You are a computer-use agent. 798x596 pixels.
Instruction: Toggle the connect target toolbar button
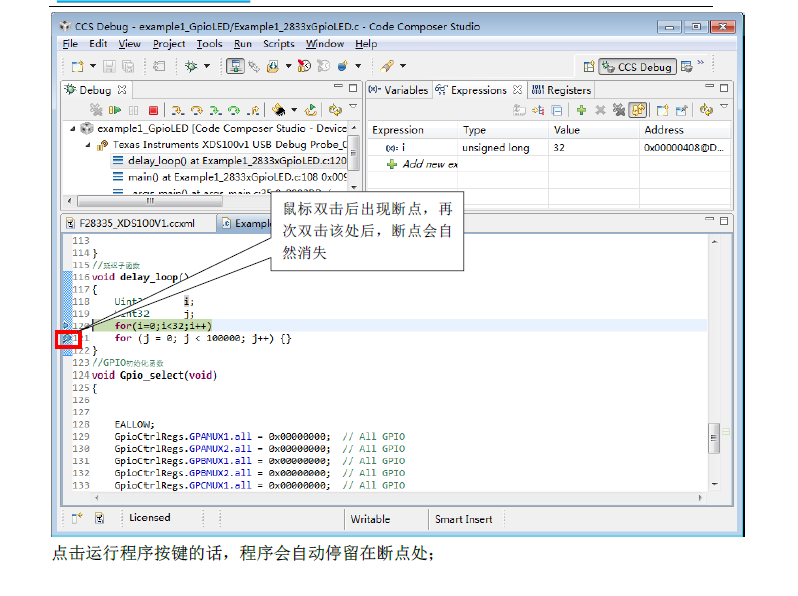pyautogui.click(x=235, y=66)
